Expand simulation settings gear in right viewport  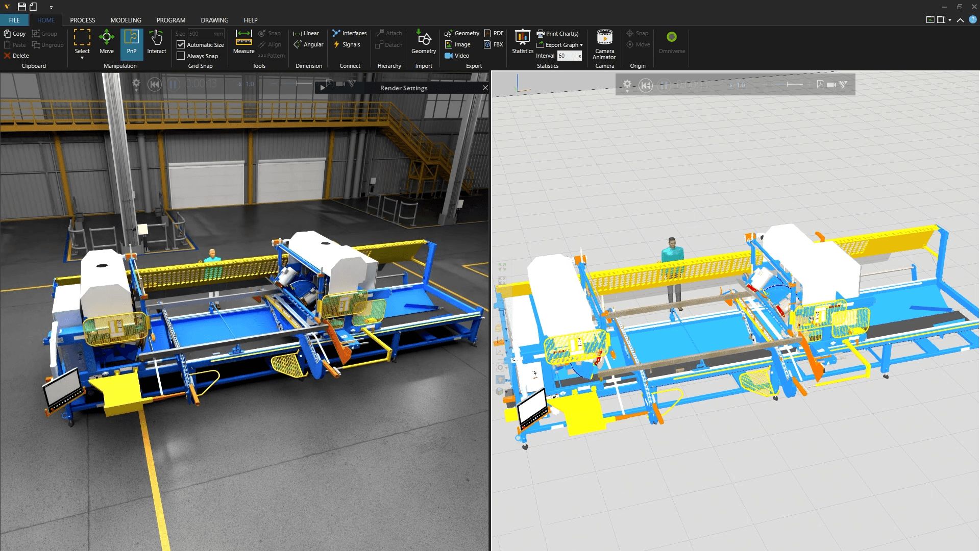(627, 85)
